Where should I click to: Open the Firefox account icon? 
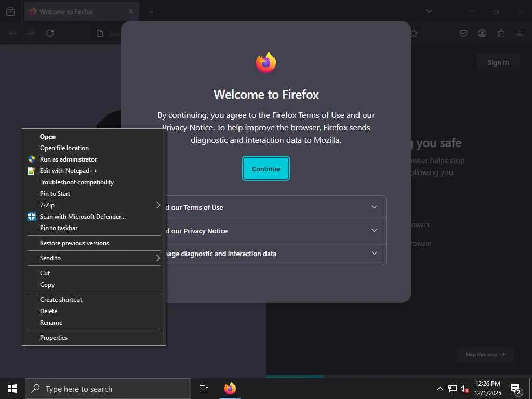482,33
